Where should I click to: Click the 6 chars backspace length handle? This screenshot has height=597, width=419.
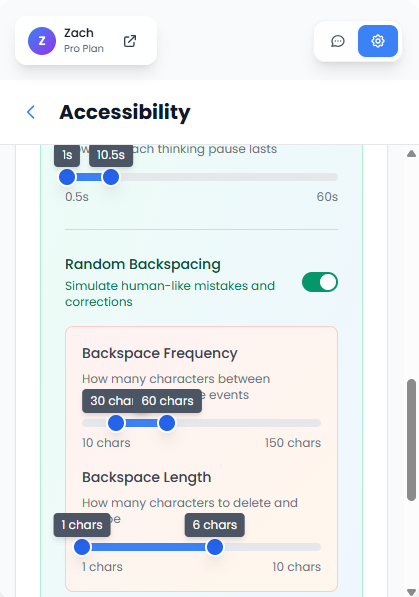(x=215, y=547)
